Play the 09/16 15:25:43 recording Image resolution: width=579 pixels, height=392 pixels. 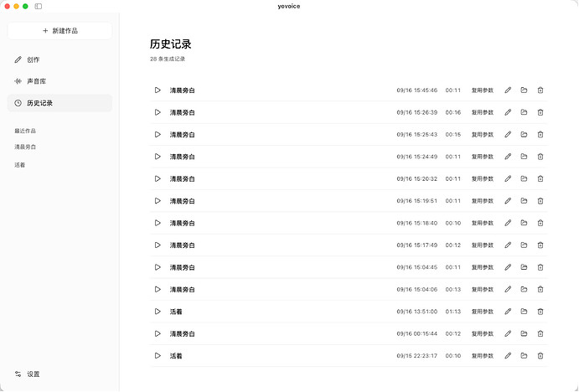coord(158,134)
